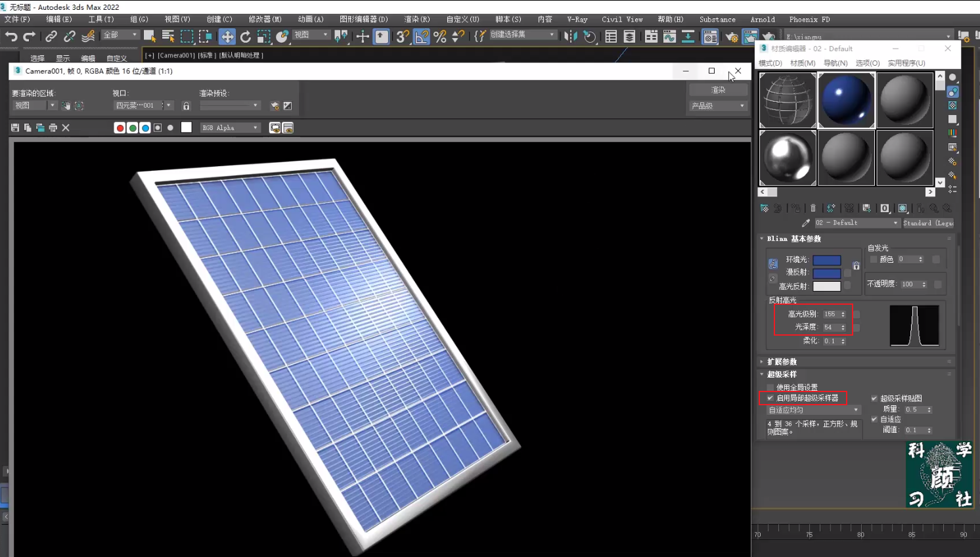Open the V-Ray menu
Viewport: 980px width, 557px height.
577,20
